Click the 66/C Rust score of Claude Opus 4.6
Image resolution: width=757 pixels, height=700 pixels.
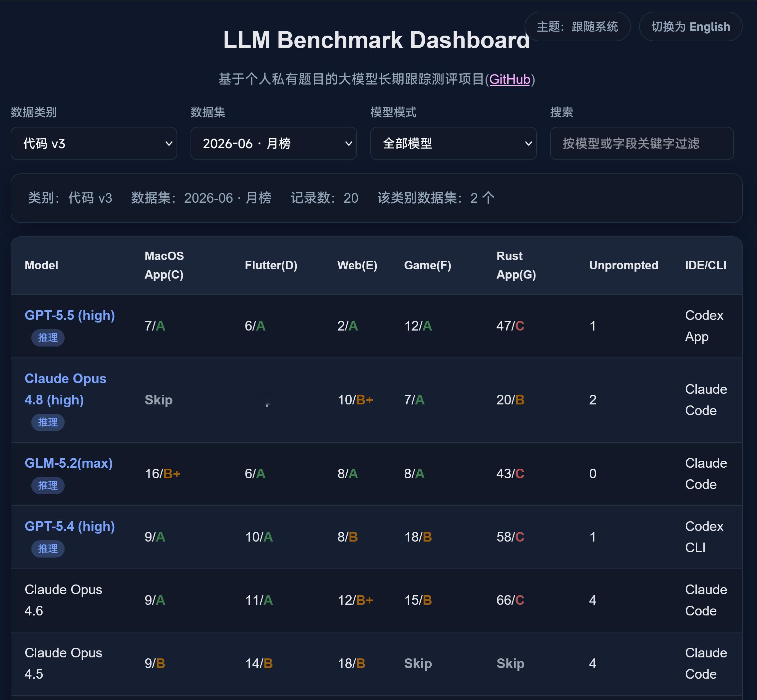[510, 600]
